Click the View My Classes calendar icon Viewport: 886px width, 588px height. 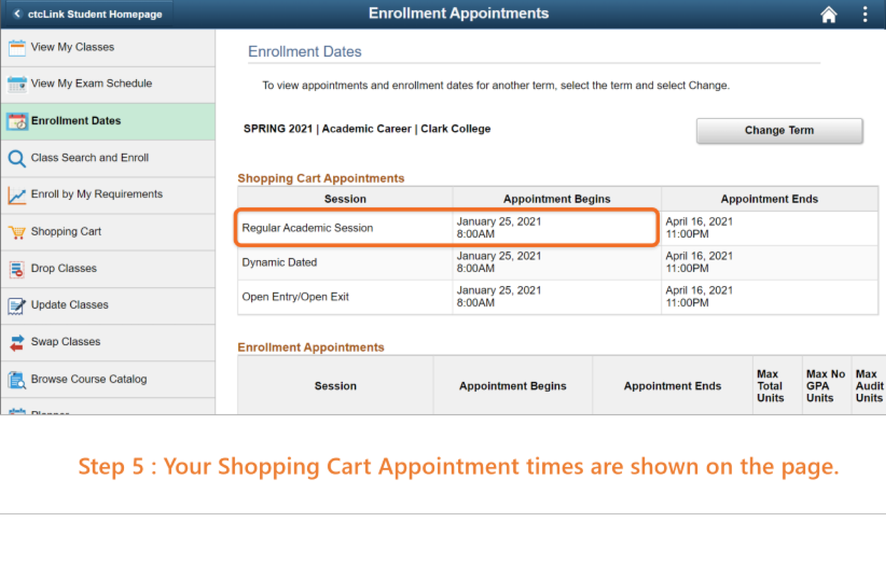[17, 47]
